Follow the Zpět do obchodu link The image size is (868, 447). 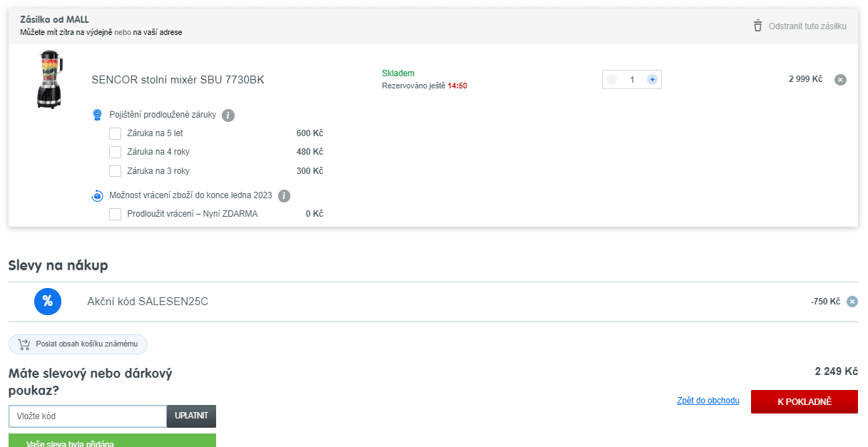(708, 401)
